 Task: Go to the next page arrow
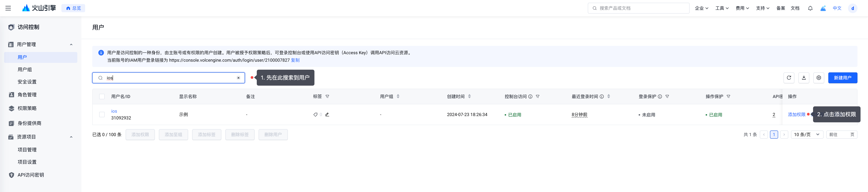[x=784, y=135]
